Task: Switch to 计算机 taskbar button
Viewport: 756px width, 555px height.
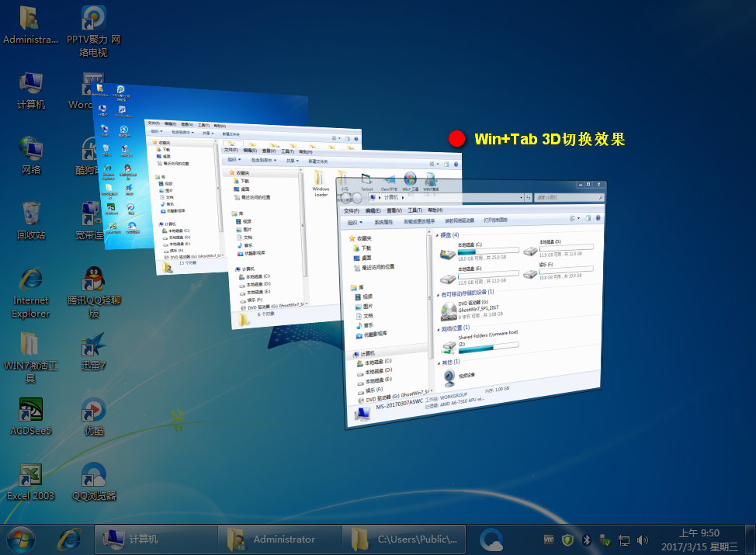Action: [x=156, y=539]
